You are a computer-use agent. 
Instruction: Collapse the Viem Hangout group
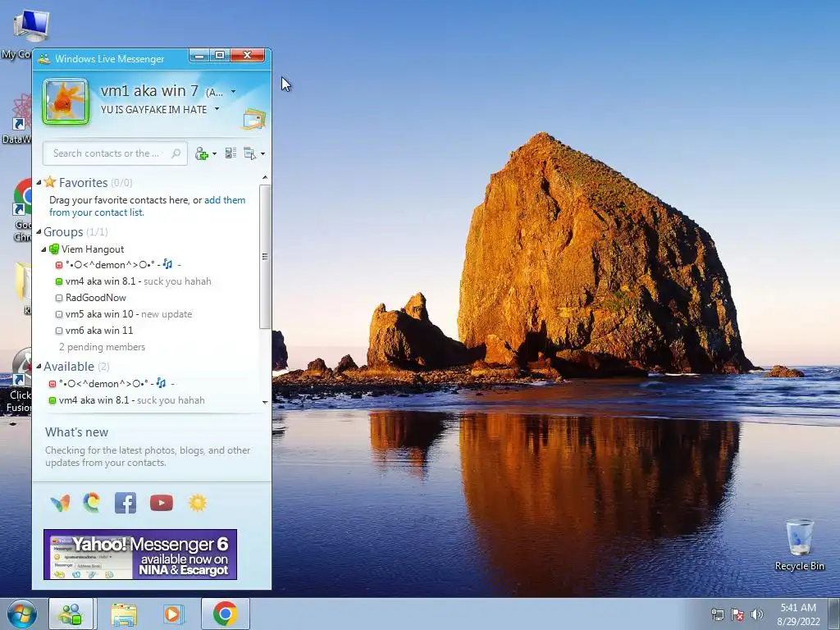pyautogui.click(x=44, y=249)
